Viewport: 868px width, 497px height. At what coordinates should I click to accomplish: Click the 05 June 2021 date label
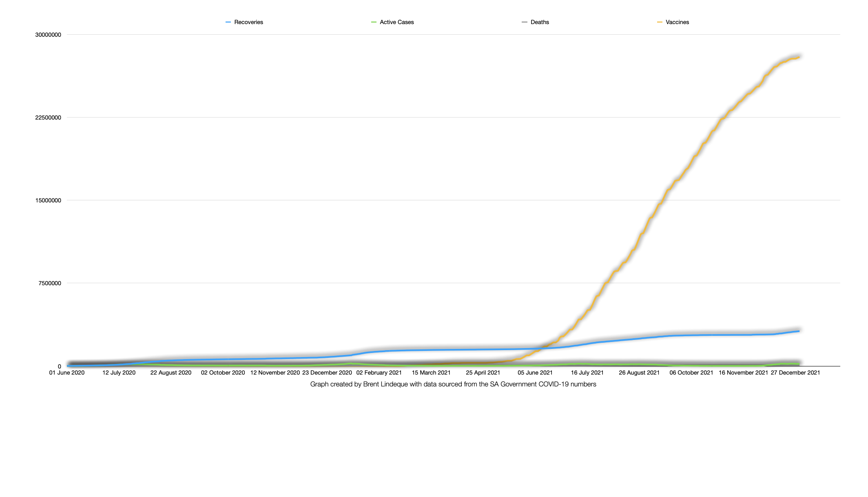(x=535, y=373)
